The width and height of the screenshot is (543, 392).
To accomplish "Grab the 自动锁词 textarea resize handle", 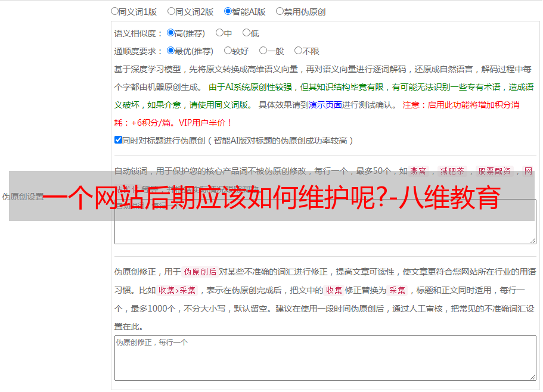I will point(533,241).
